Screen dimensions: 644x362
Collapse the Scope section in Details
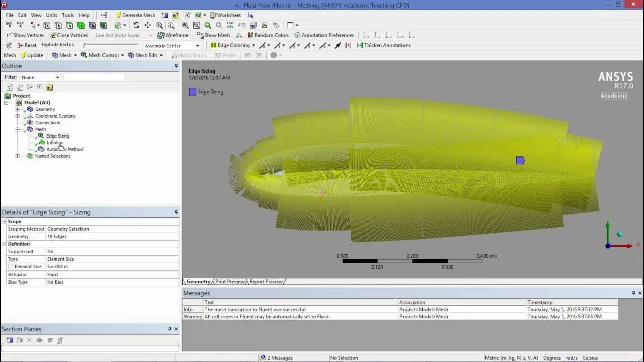(x=4, y=221)
